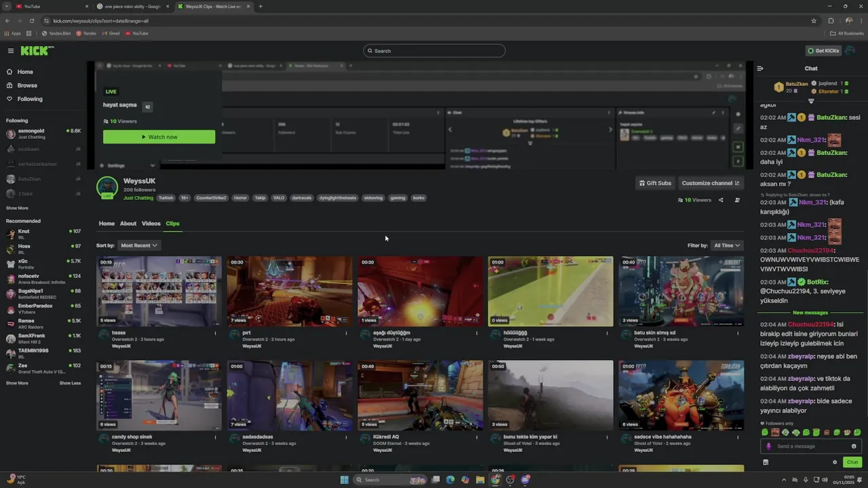Open Microsoft Edge from the taskbar

pos(450,480)
